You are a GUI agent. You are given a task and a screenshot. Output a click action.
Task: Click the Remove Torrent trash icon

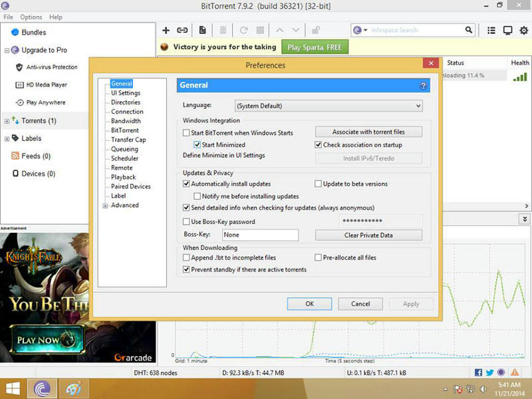click(x=223, y=30)
